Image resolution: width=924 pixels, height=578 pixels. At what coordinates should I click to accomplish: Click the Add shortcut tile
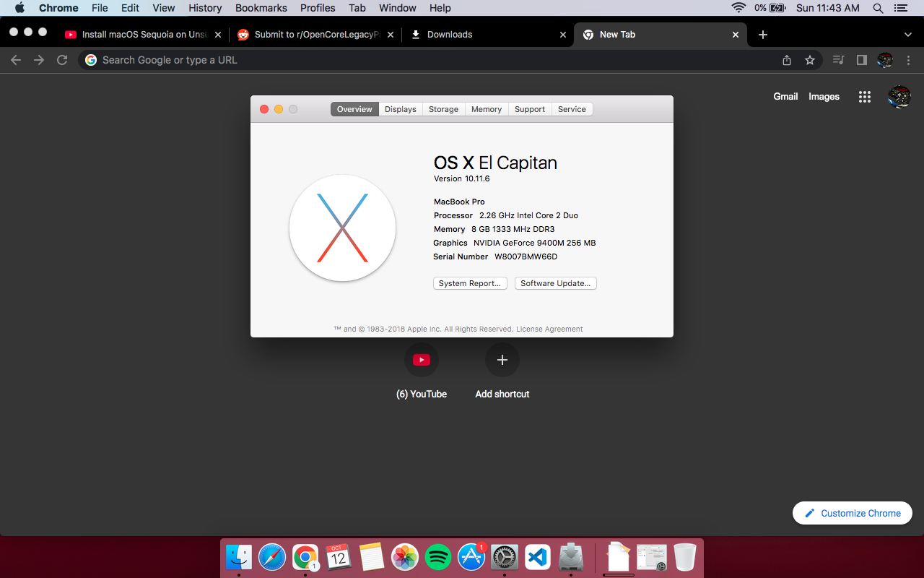coord(502,372)
